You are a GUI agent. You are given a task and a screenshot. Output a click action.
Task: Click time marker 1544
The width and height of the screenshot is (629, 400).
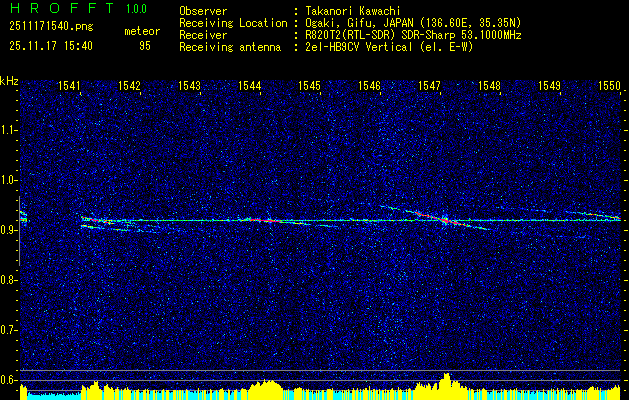[x=250, y=85]
